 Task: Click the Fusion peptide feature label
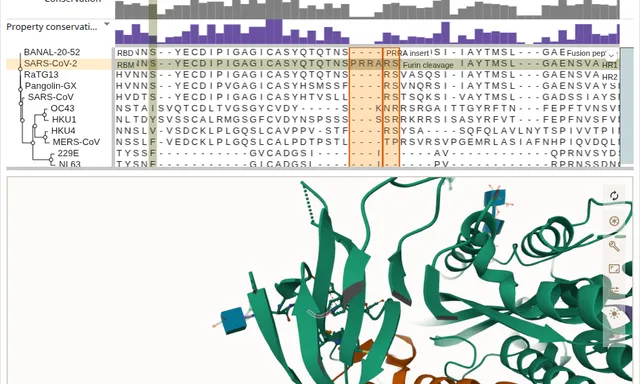coord(586,53)
